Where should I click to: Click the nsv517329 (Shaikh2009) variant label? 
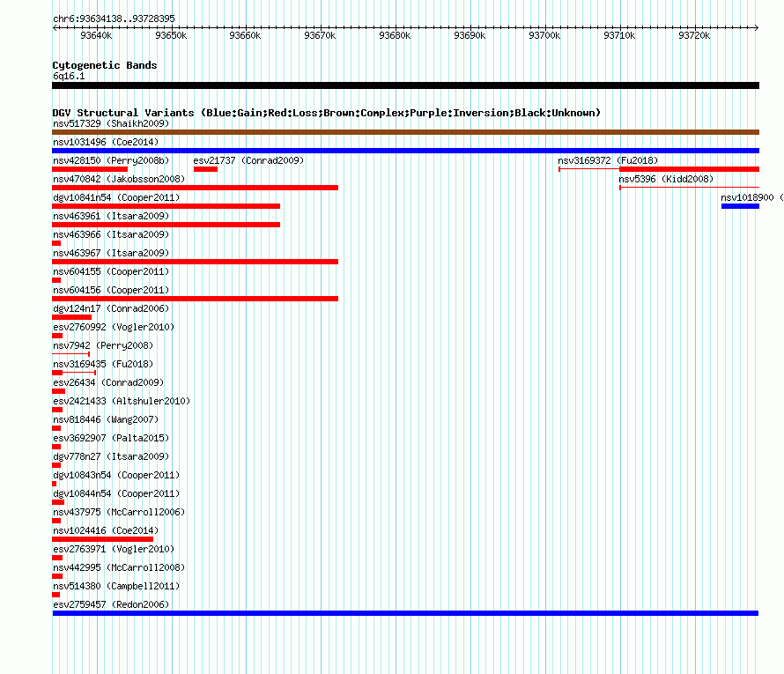(x=111, y=123)
